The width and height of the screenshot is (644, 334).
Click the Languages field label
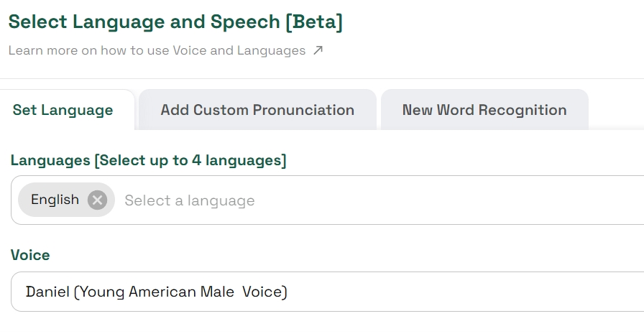coord(50,160)
